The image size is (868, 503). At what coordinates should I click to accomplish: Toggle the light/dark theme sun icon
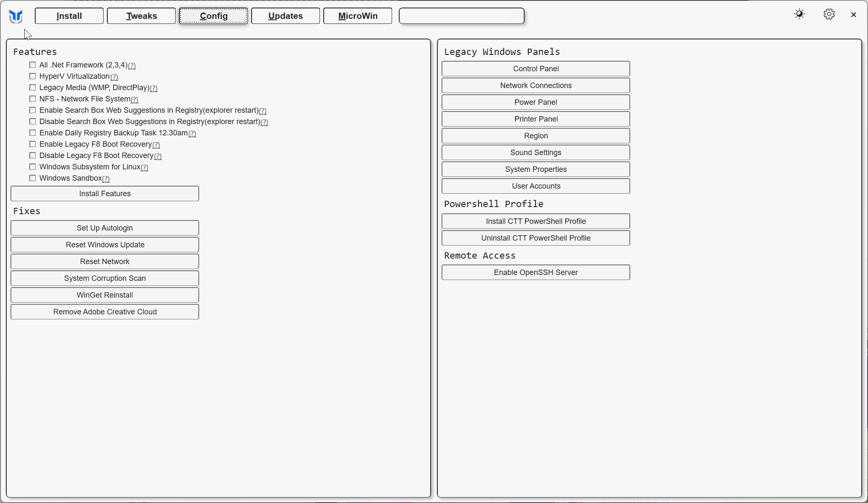[x=799, y=14]
